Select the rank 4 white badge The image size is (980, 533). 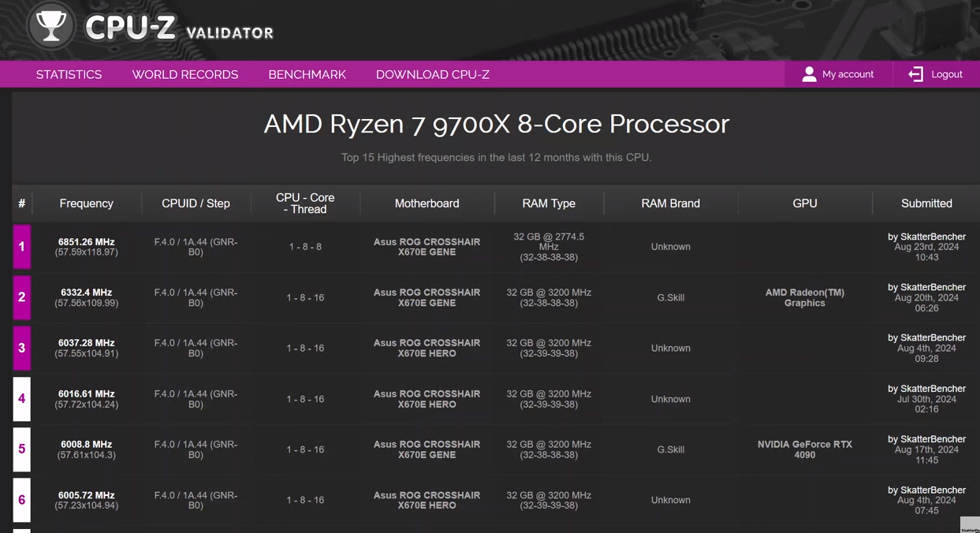[21, 399]
